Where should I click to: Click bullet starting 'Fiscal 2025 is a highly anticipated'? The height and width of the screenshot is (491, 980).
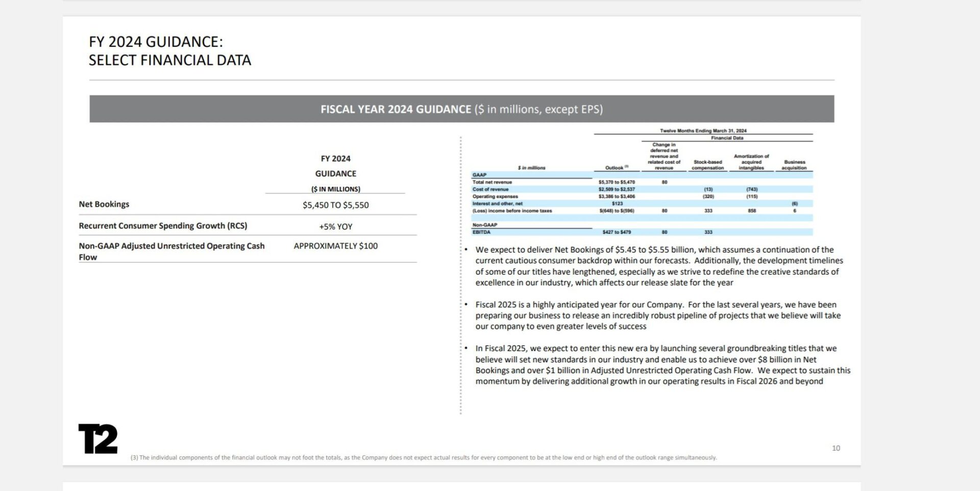tap(658, 315)
